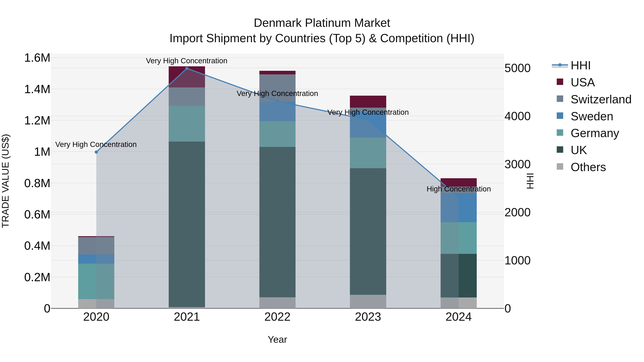644x362 pixels.
Task: Click the USA maroon color swatch
Action: pyautogui.click(x=560, y=82)
